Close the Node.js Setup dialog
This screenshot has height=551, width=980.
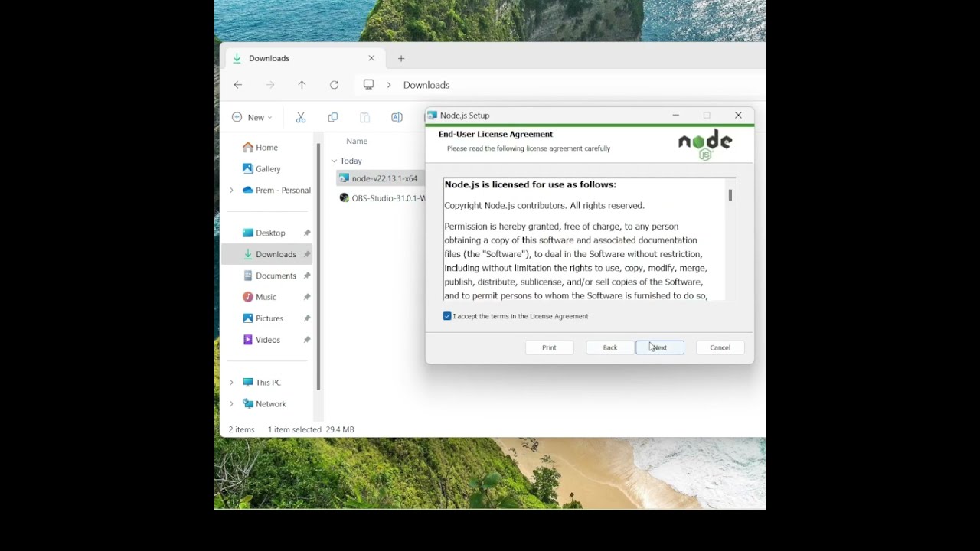coord(738,116)
